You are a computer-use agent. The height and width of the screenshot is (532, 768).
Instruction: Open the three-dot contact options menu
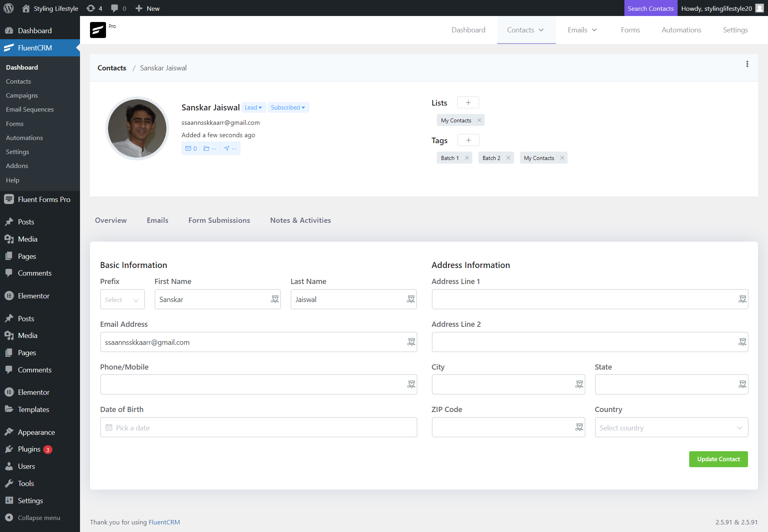(x=747, y=64)
